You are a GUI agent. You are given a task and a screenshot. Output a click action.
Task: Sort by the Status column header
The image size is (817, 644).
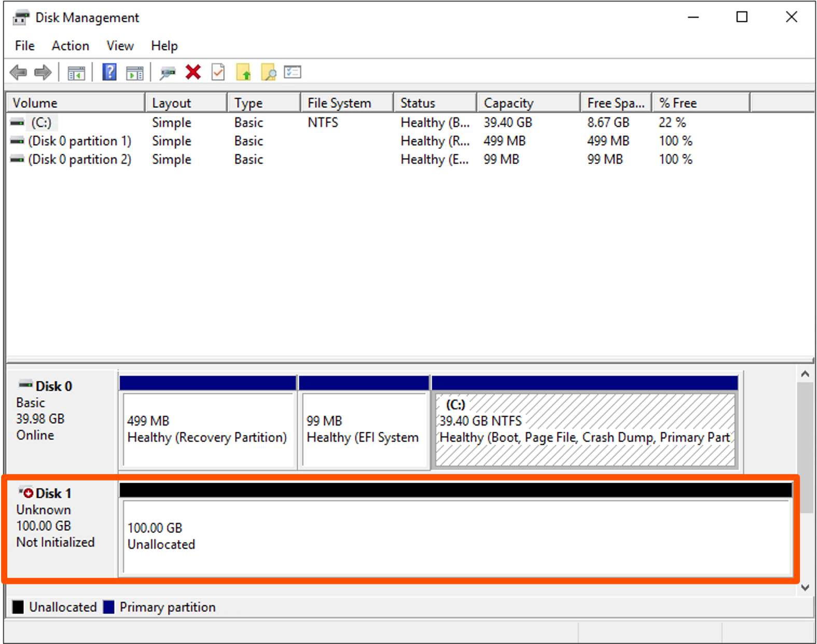pos(435,103)
